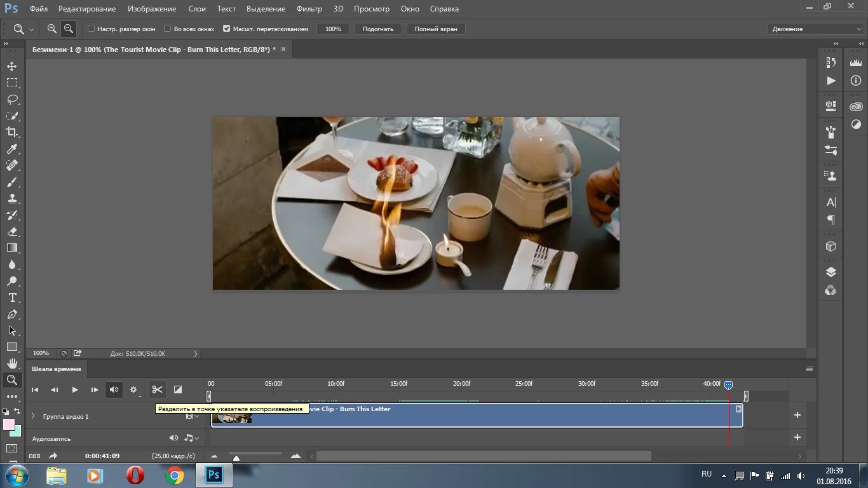Screen dimensions: 868x488
Task: Open video group filmstrip dropdown menu
Action: pyautogui.click(x=193, y=416)
